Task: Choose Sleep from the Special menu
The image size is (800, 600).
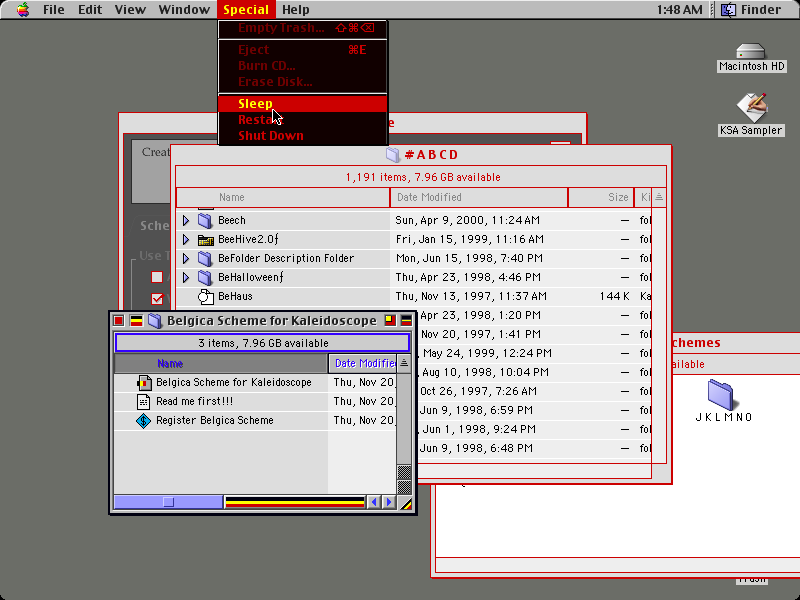Action: click(303, 104)
